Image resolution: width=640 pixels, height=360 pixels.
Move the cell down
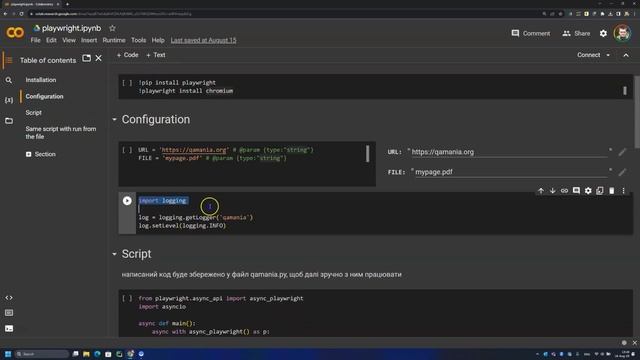coord(552,191)
